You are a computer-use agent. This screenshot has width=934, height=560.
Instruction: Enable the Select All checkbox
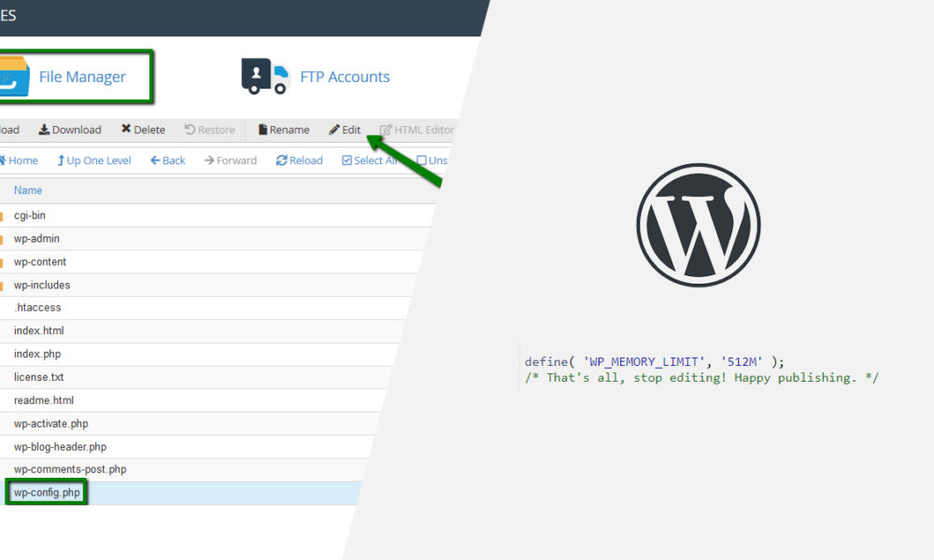click(x=348, y=160)
